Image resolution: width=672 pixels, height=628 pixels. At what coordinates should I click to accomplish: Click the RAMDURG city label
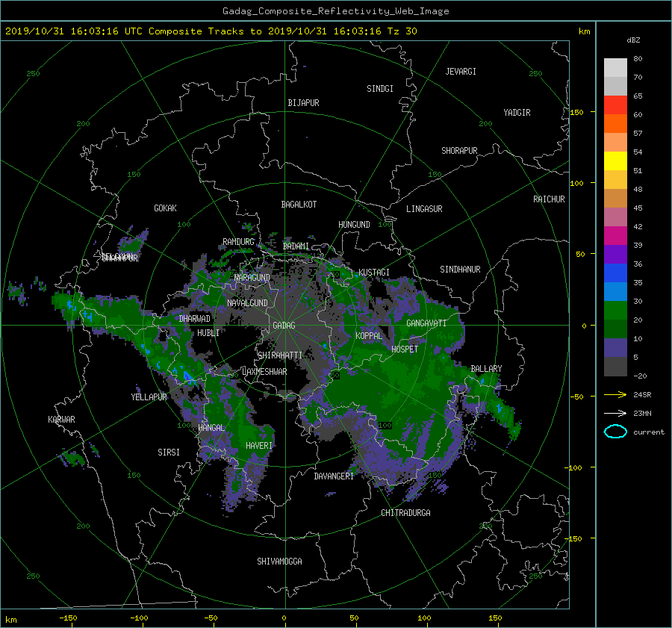point(238,242)
